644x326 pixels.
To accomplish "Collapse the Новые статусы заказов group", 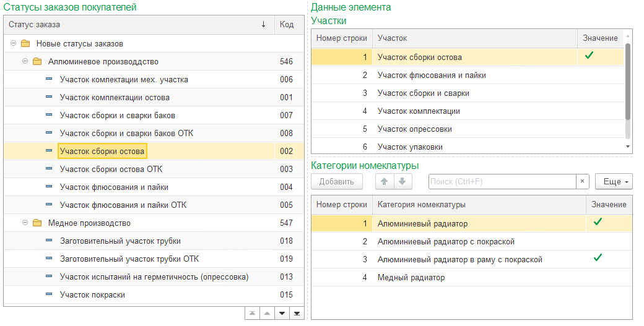I will (14, 44).
